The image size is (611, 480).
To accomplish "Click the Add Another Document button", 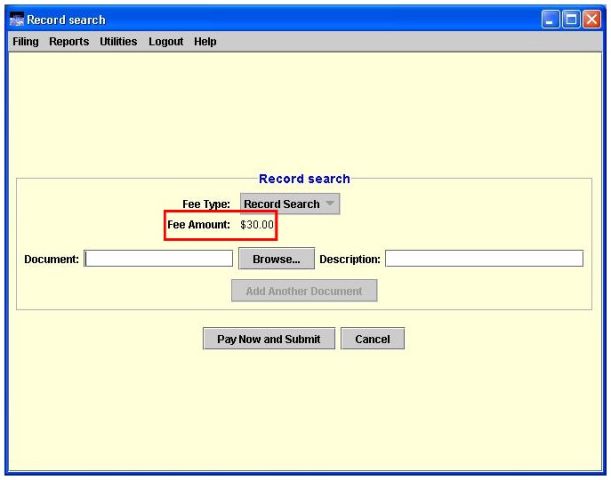I will pyautogui.click(x=304, y=291).
